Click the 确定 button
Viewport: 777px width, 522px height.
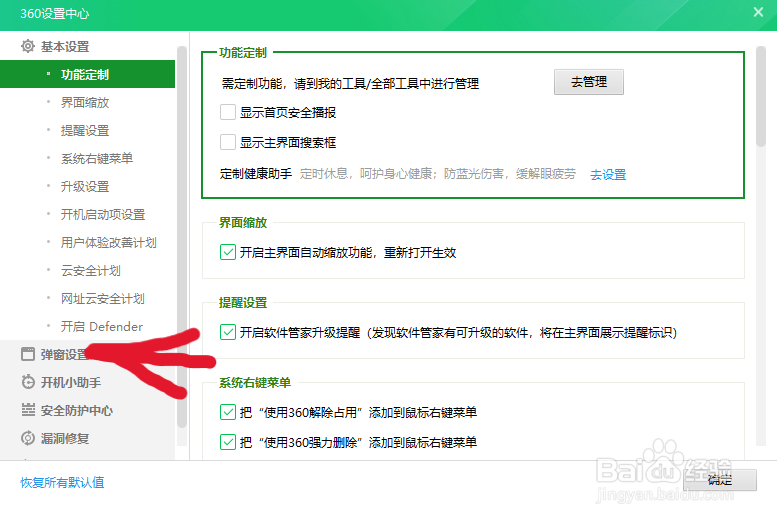[x=720, y=480]
